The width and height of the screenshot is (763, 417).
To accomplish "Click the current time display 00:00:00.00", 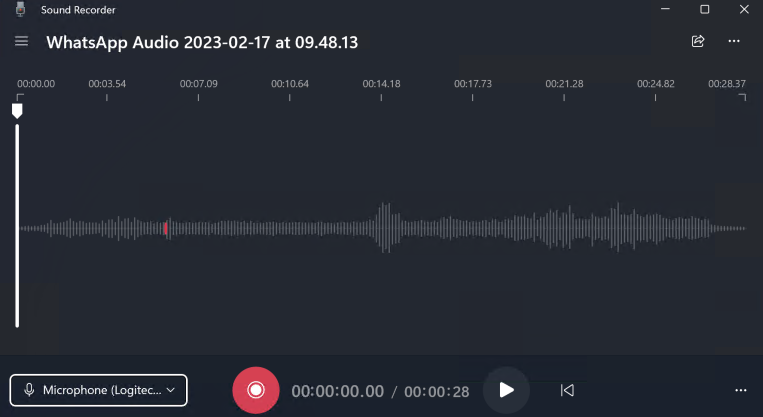I will click(337, 391).
